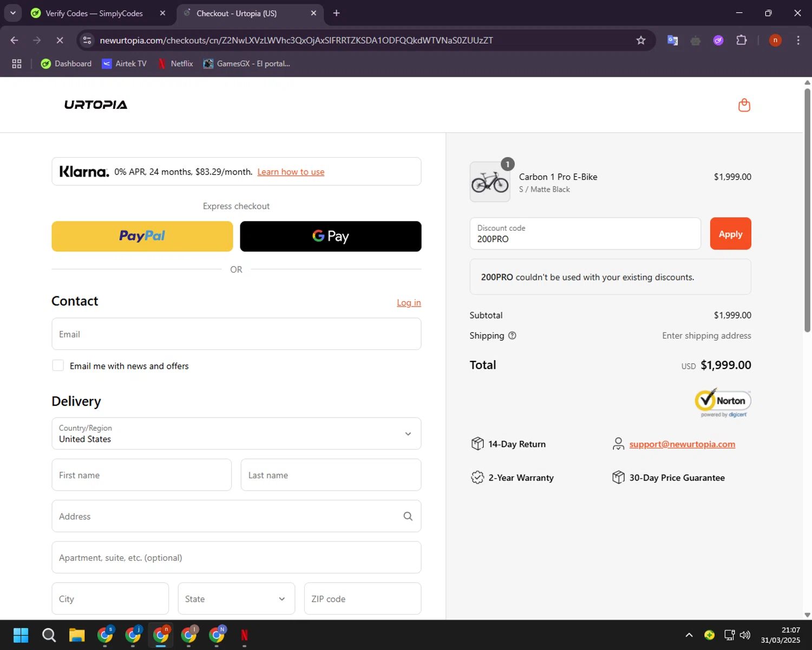Screen dimensions: 812x650
Task: Click the 30-Day Price Guarantee icon
Action: coord(618,477)
